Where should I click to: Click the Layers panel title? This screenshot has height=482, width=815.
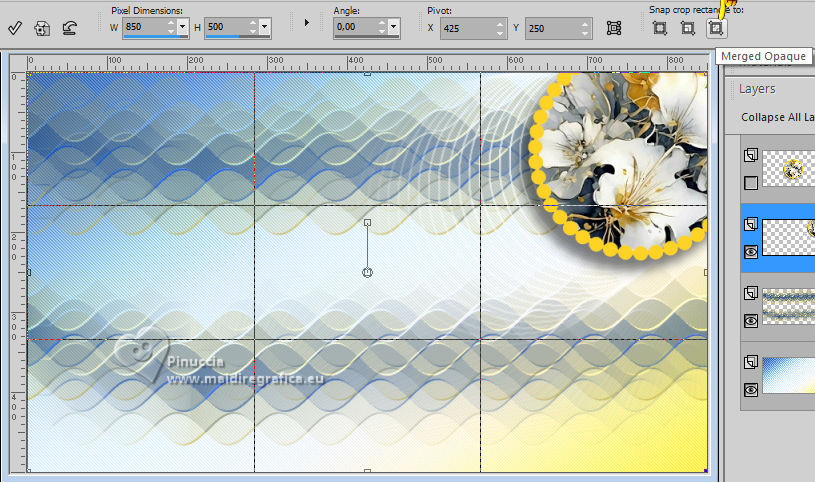757,89
